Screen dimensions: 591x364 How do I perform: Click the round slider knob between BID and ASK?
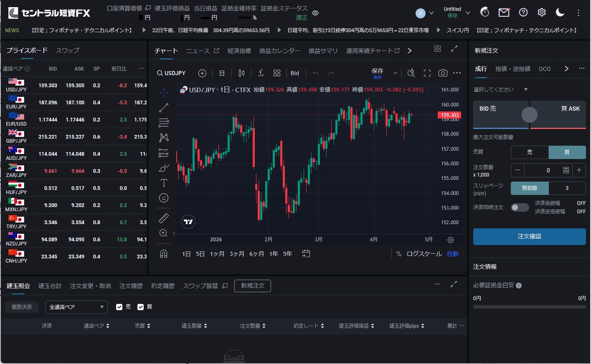click(x=530, y=115)
